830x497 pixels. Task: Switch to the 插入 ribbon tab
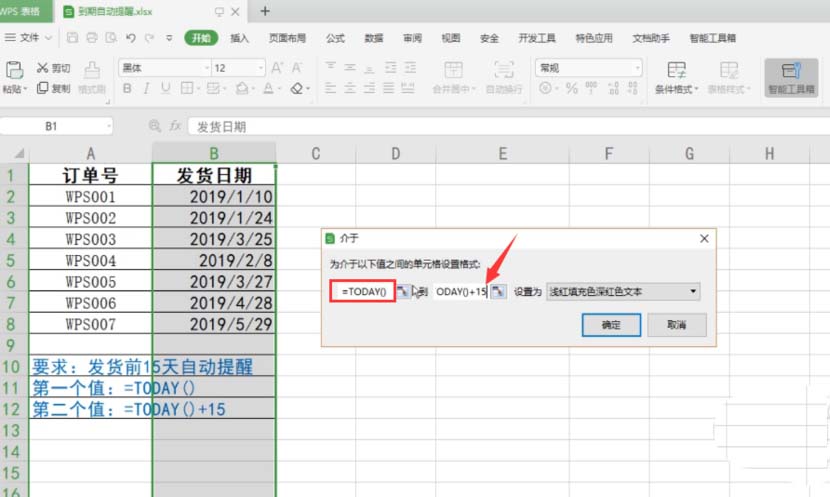pyautogui.click(x=240, y=38)
